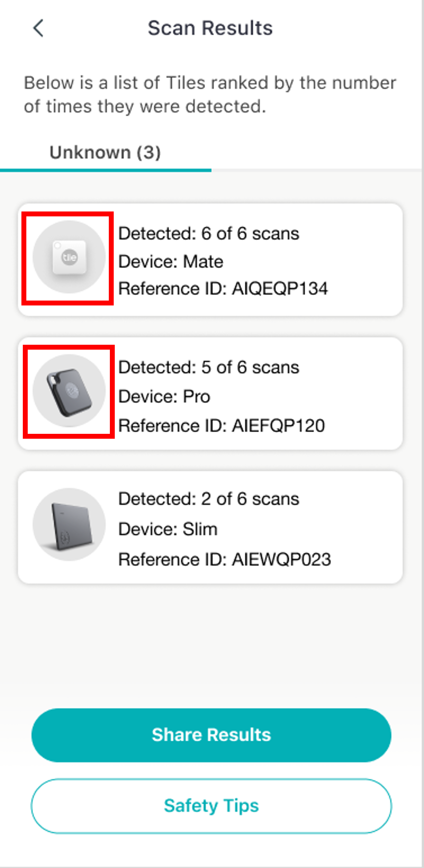
Task: Click the empty area right of Unknown tab
Action: [x=316, y=153]
